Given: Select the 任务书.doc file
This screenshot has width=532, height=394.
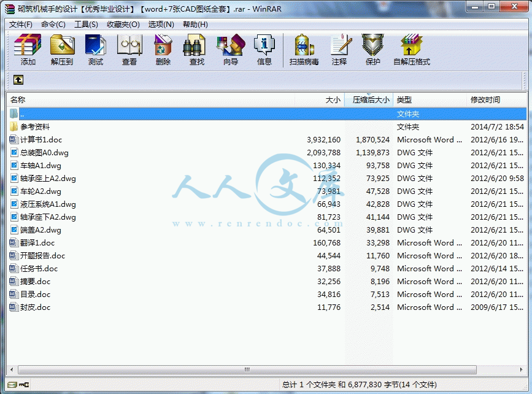Looking at the screenshot, I should pyautogui.click(x=39, y=268).
